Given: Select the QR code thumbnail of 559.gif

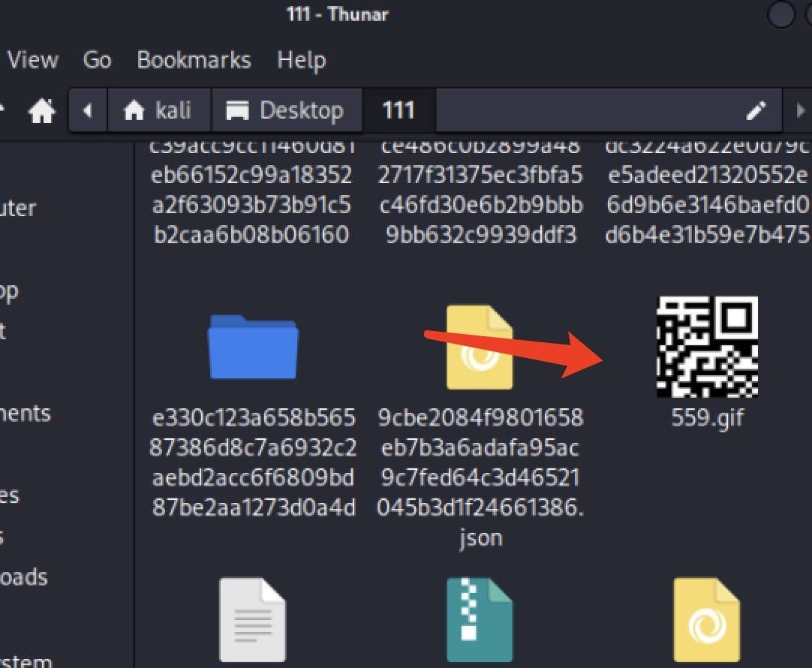Looking at the screenshot, I should point(708,347).
